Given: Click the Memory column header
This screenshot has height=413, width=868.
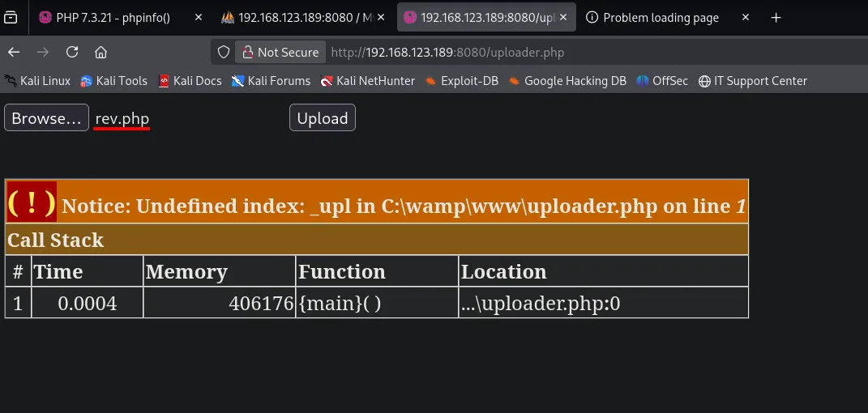Looking at the screenshot, I should click(x=219, y=271).
